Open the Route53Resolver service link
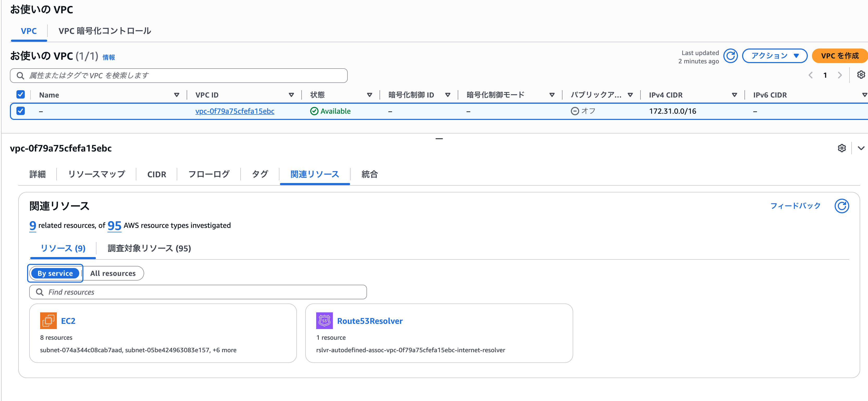Viewport: 868px width, 401px height. [x=370, y=321]
